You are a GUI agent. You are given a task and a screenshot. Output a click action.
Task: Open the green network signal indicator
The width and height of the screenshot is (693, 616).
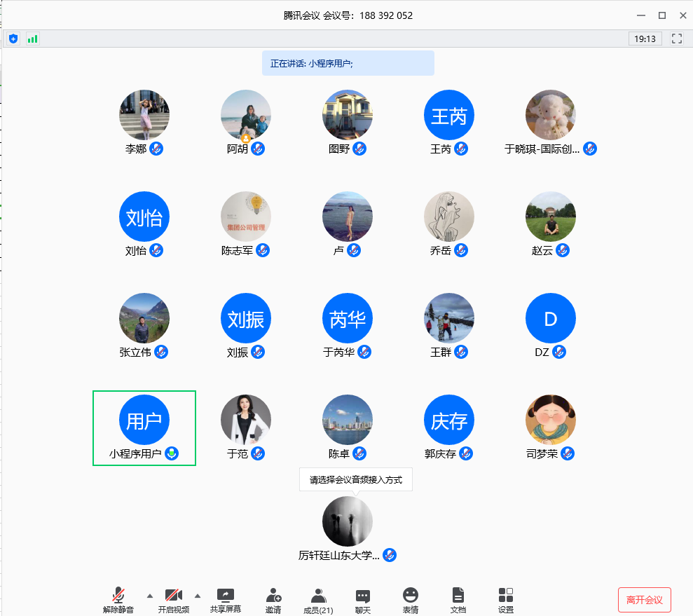(33, 39)
